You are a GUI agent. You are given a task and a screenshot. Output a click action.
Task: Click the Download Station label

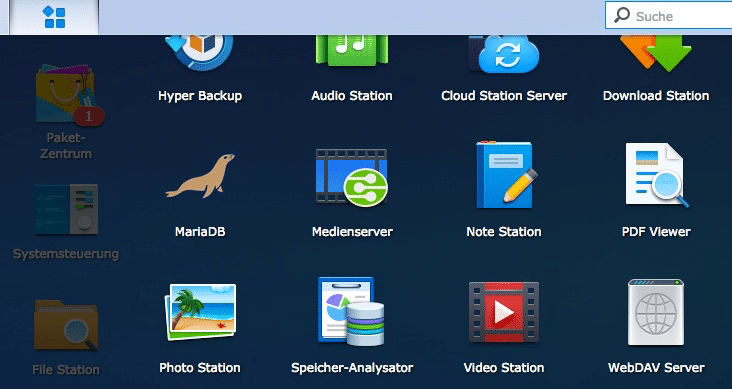(x=656, y=96)
